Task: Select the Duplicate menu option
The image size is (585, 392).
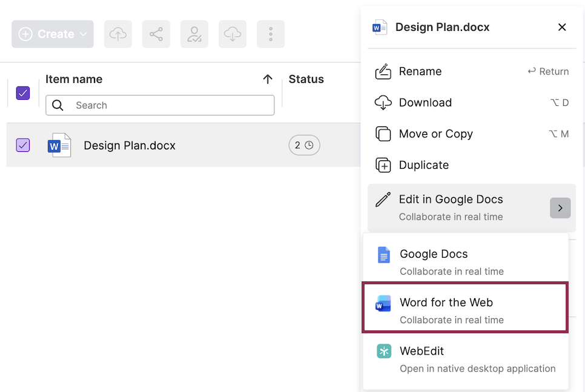Action: tap(472, 165)
